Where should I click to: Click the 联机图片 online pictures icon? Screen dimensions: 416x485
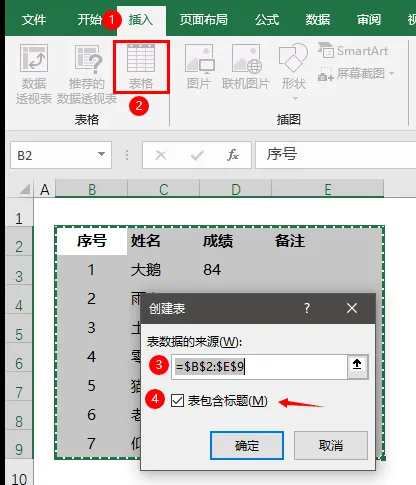coord(246,67)
